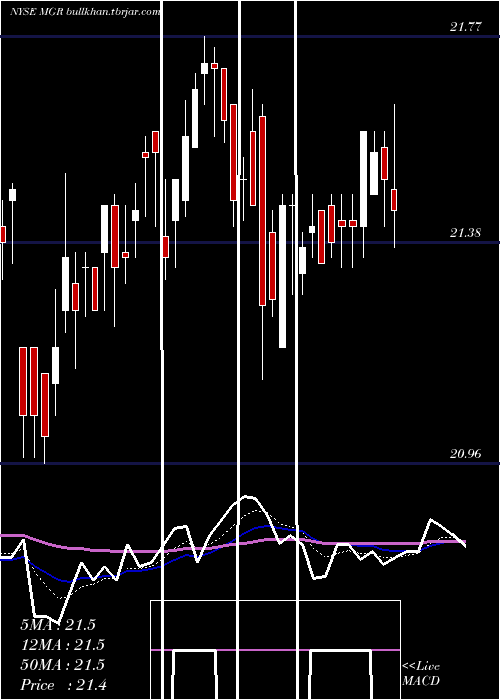
Task: Select the 21.38 price level label
Action: tap(466, 233)
